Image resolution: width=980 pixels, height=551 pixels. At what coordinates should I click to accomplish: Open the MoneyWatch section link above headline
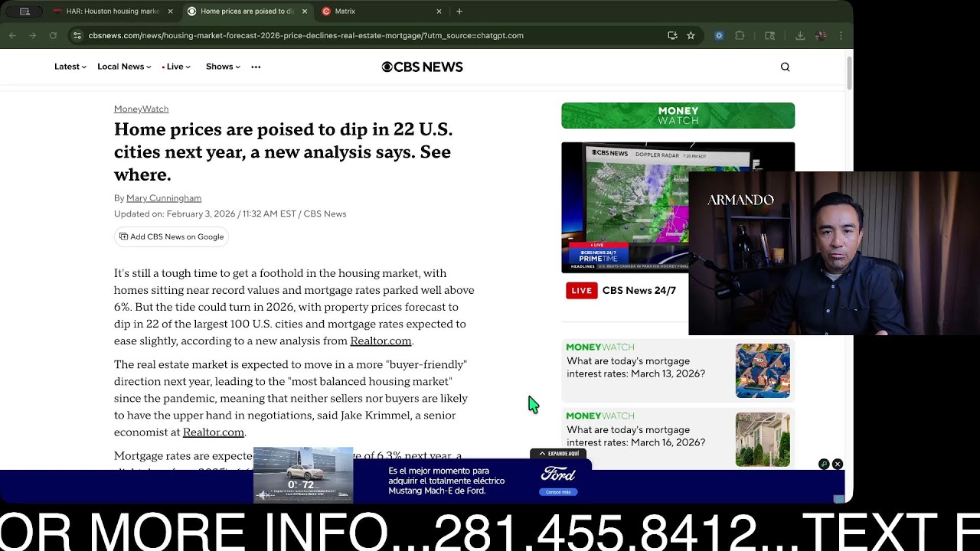pos(141,109)
